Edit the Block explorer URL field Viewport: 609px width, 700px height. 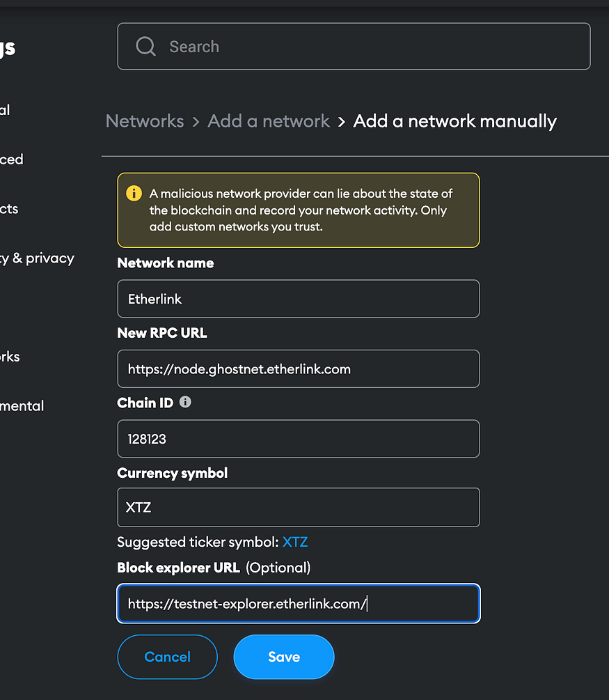point(299,604)
